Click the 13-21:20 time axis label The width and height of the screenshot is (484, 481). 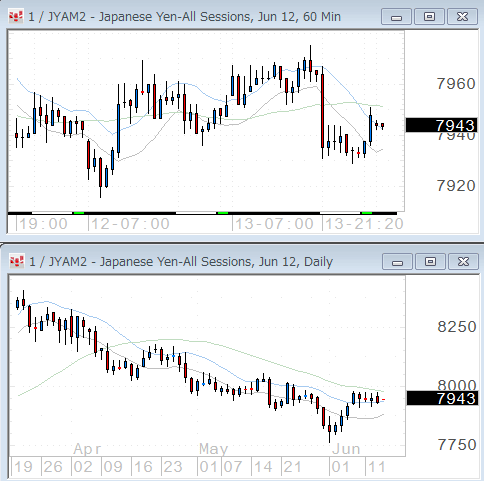[364, 224]
